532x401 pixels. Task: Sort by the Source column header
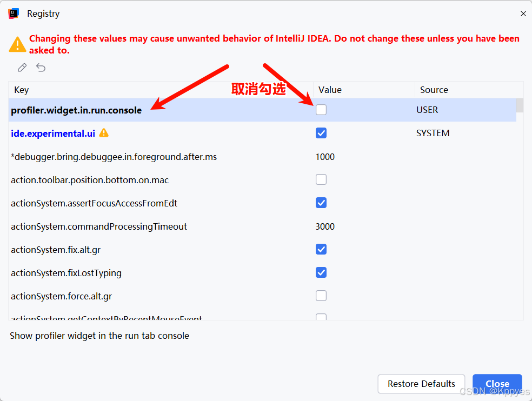tap(469, 90)
